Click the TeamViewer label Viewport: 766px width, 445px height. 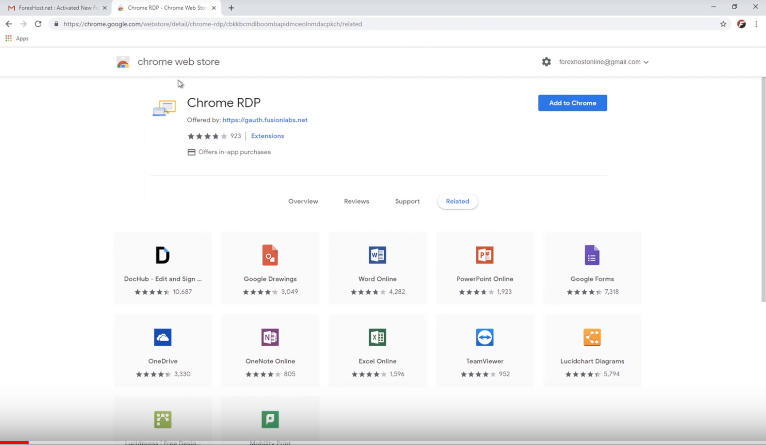485,361
